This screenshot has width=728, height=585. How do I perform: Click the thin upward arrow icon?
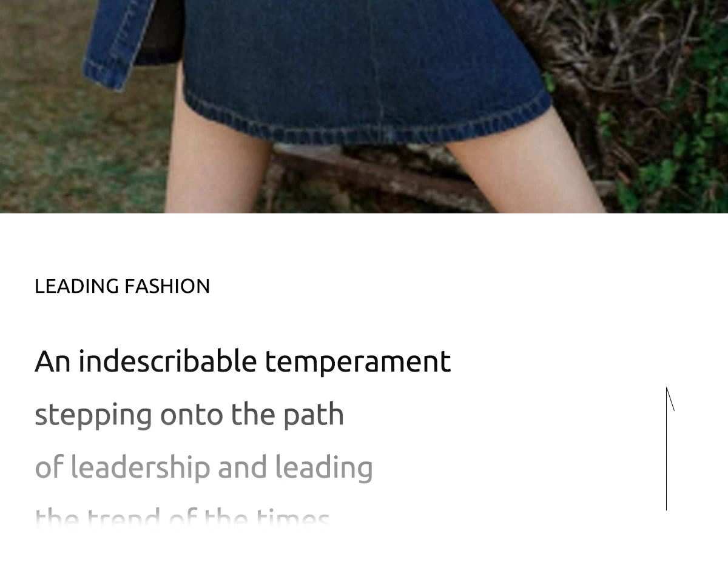pyautogui.click(x=670, y=449)
